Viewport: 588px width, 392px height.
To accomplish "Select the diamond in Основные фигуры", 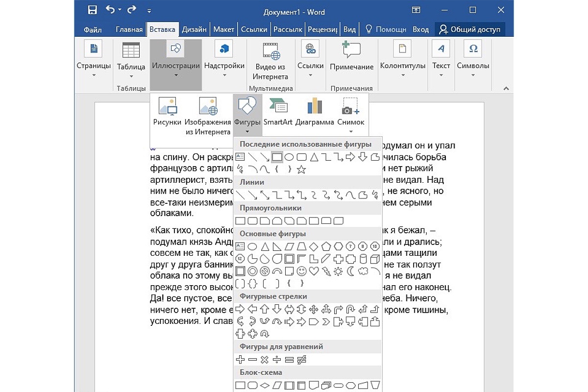I will tap(314, 246).
